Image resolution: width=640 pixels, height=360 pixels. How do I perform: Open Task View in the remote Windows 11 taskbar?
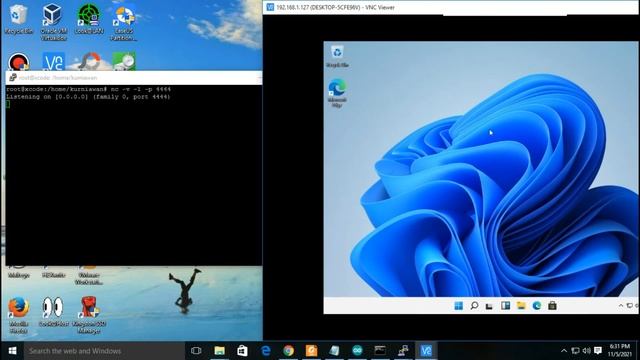click(489, 306)
